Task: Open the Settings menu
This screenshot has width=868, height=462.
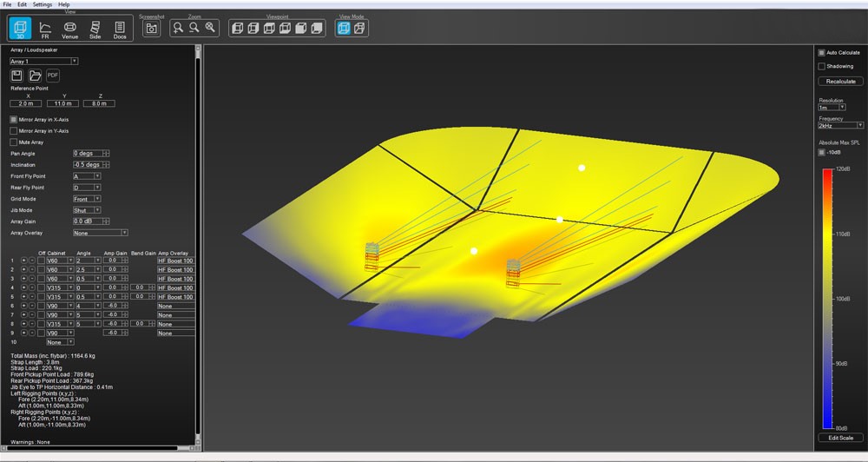Action: tap(42, 4)
